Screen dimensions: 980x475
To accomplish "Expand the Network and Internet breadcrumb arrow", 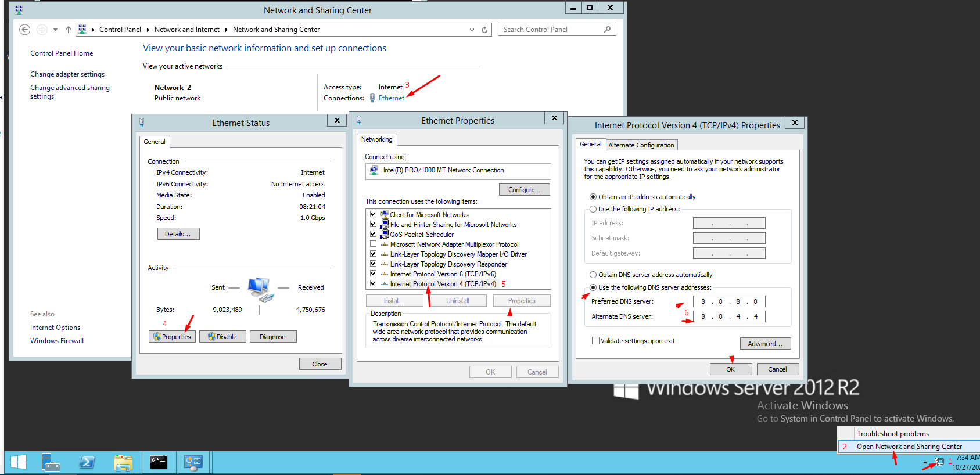I will [227, 30].
